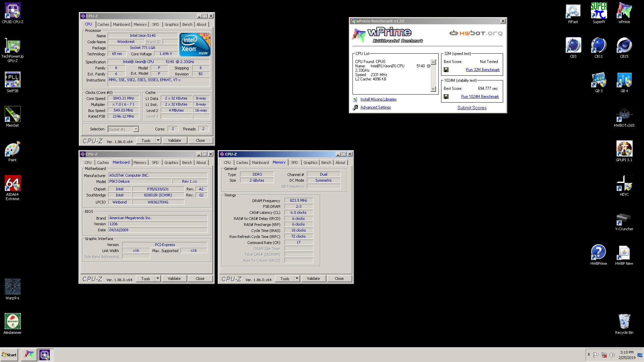Launch SuperPi from the desktop
The width and height of the screenshot is (644, 362).
(599, 13)
